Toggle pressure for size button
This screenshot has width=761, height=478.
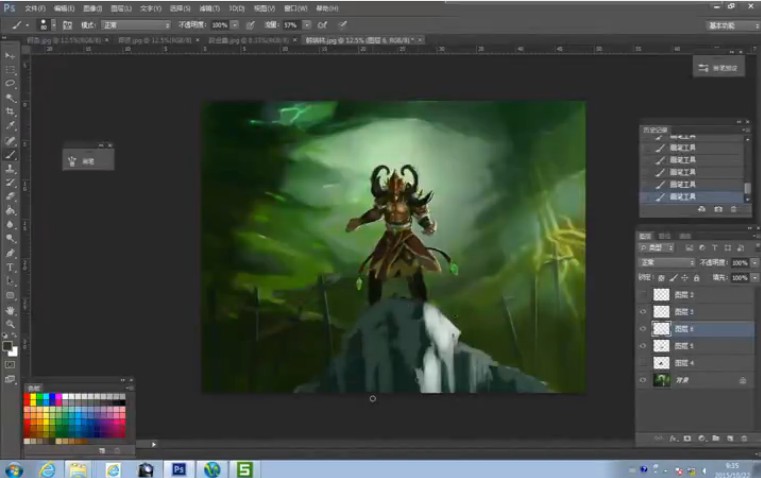343,25
